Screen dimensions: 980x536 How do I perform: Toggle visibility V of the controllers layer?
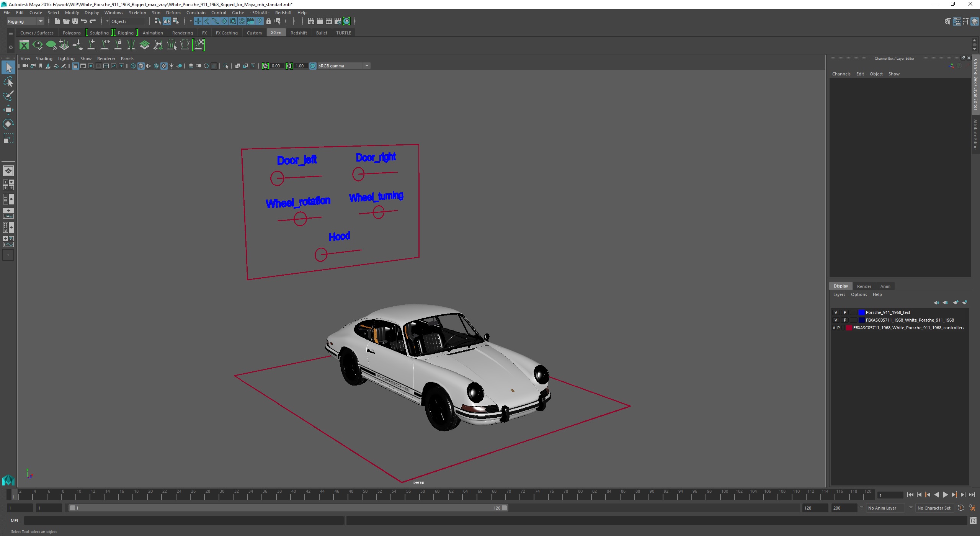tap(834, 328)
